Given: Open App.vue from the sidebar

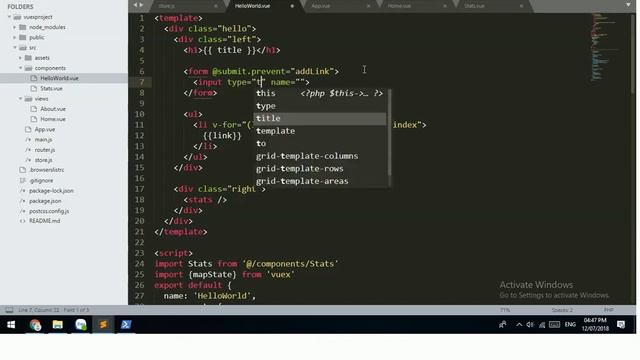Looking at the screenshot, I should click(x=45, y=129).
